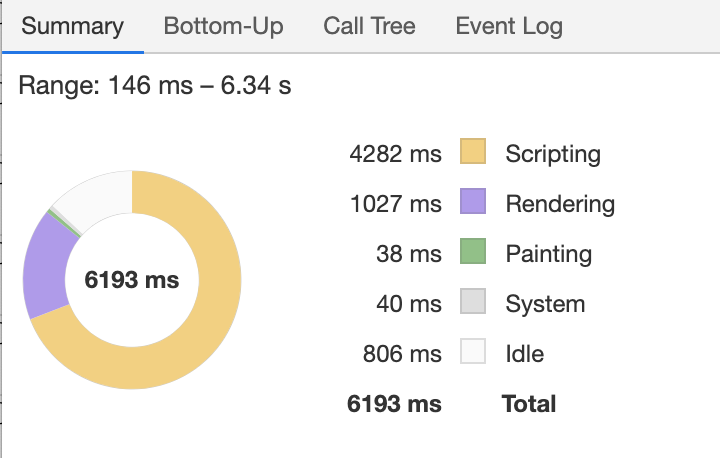Click the 1027 ms rendering value
Screen dimensions: 720x458
coord(395,204)
